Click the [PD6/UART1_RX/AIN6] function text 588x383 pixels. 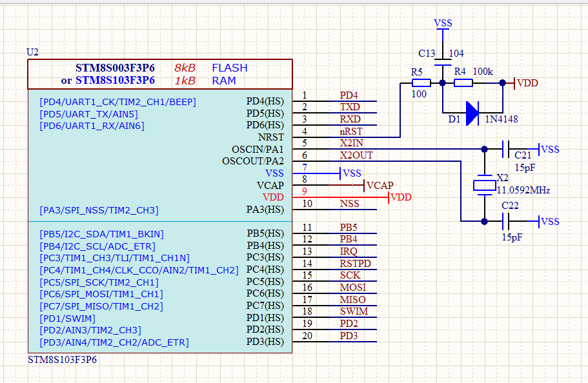92,126
